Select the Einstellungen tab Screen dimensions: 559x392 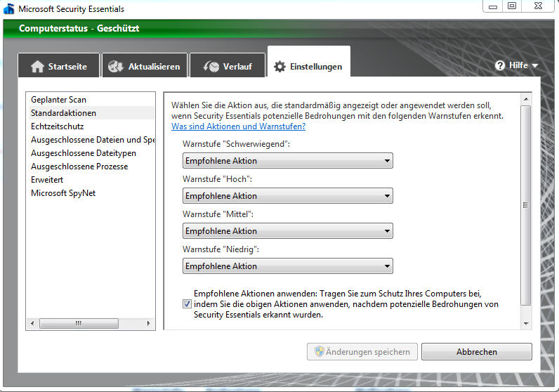pos(309,62)
